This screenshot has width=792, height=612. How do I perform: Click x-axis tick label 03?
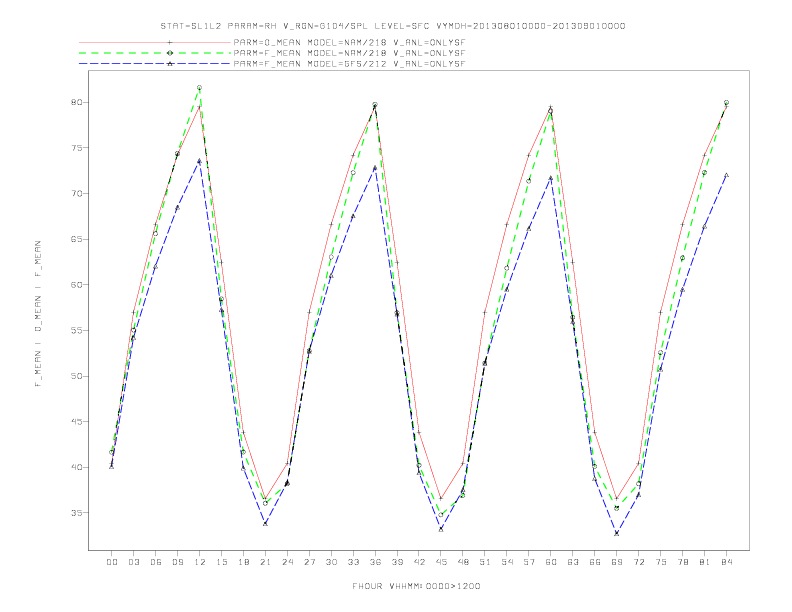[133, 562]
